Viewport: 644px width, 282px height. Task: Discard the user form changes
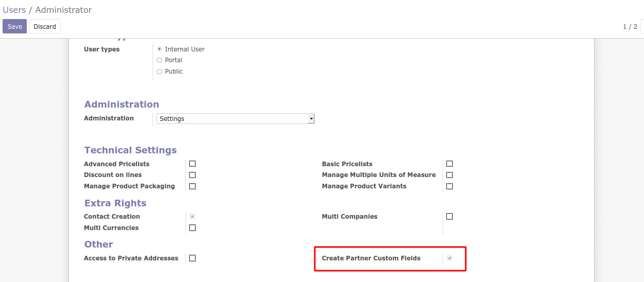pyautogui.click(x=45, y=26)
